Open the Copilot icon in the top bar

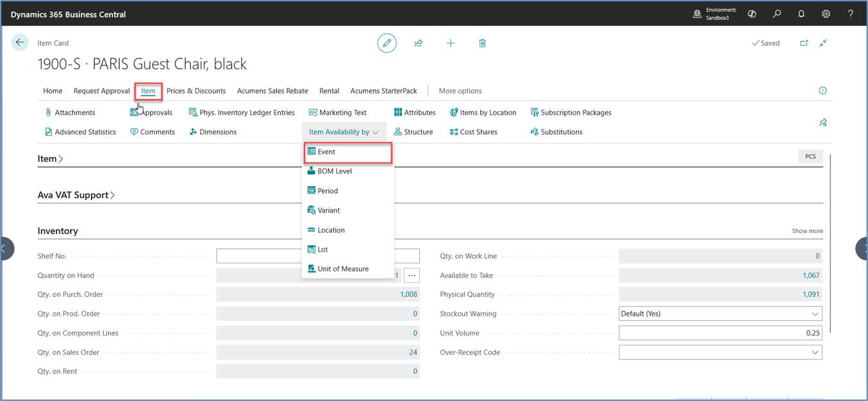tap(753, 13)
